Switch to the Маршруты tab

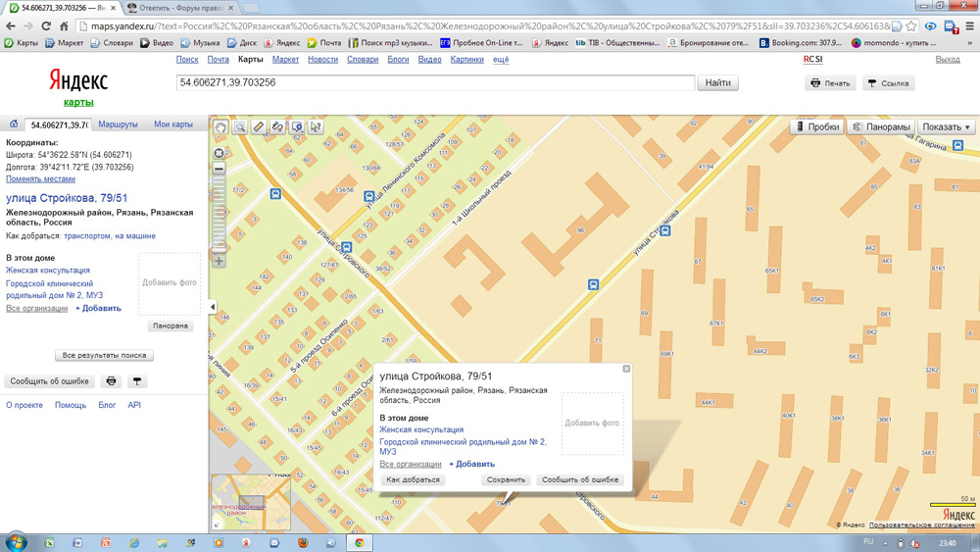[119, 125]
